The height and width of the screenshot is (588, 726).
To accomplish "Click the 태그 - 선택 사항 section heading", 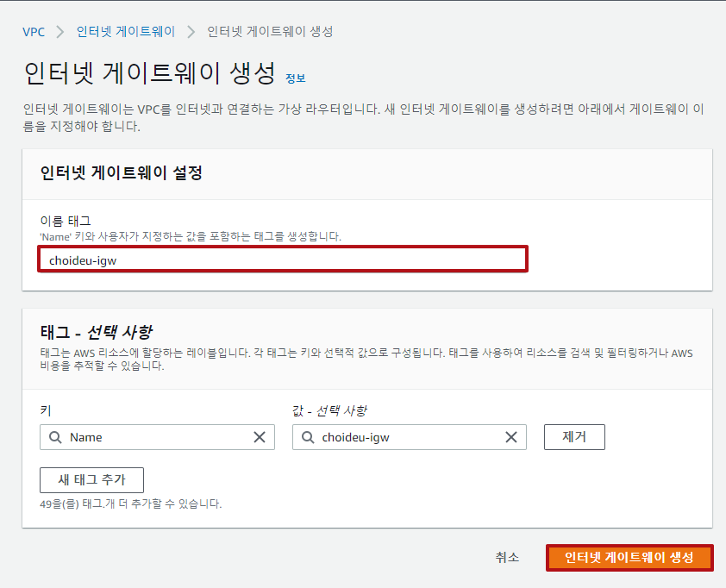I will pyautogui.click(x=97, y=332).
